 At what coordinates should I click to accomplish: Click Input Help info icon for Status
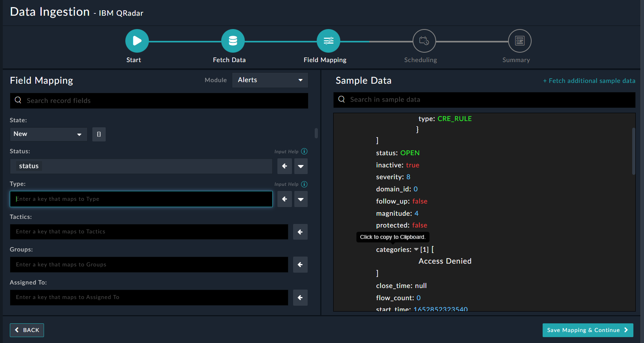click(x=304, y=151)
